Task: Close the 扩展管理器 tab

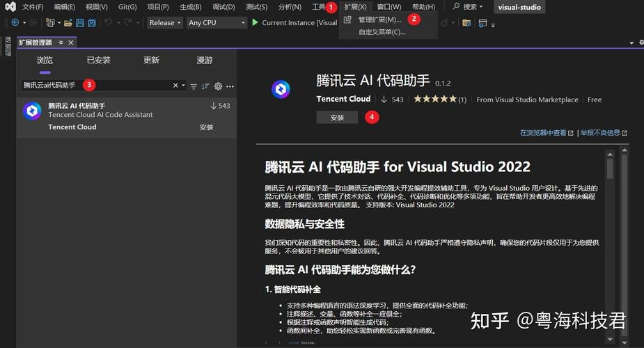Action: click(x=70, y=42)
